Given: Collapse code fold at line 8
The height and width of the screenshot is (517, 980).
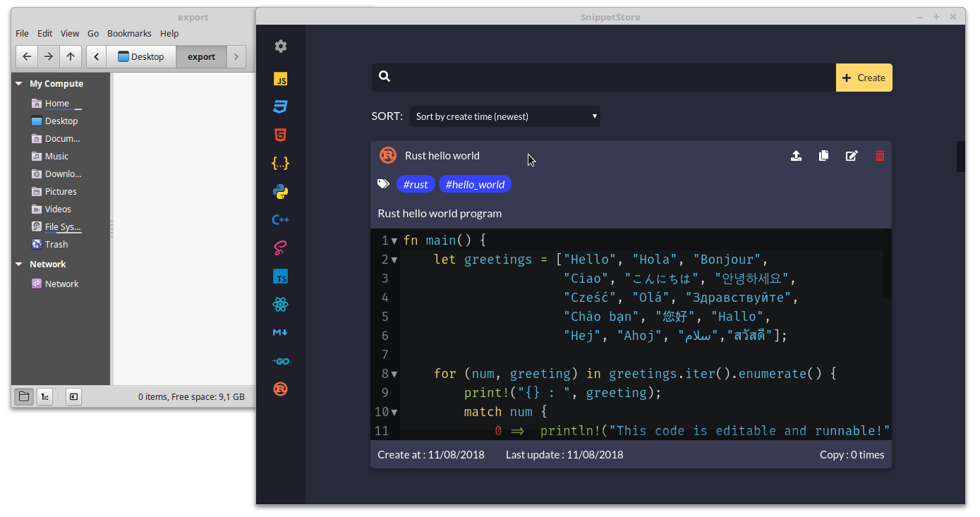Looking at the screenshot, I should pyautogui.click(x=394, y=375).
